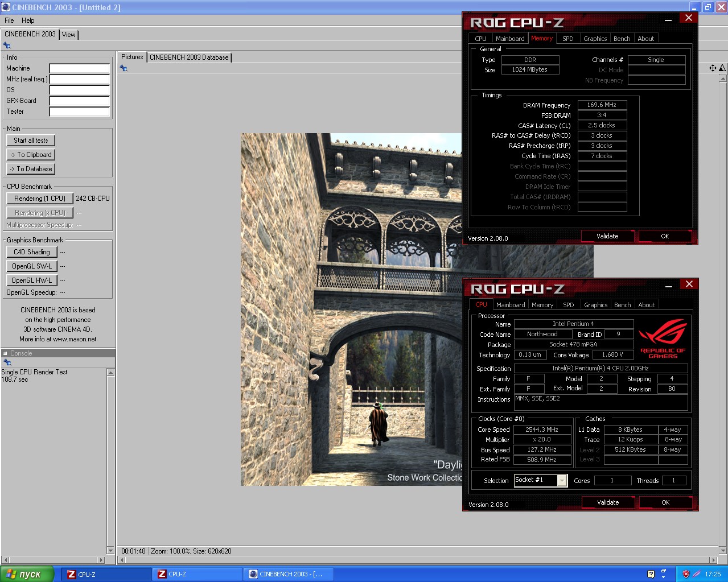Image resolution: width=728 pixels, height=582 pixels.
Task: Click the OS input field
Action: tap(79, 90)
